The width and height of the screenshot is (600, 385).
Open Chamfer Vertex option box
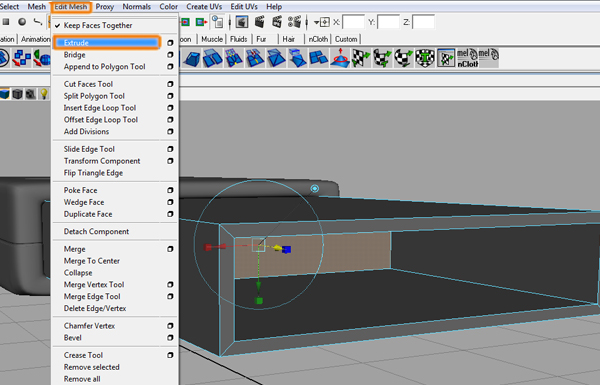pyautogui.click(x=170, y=326)
